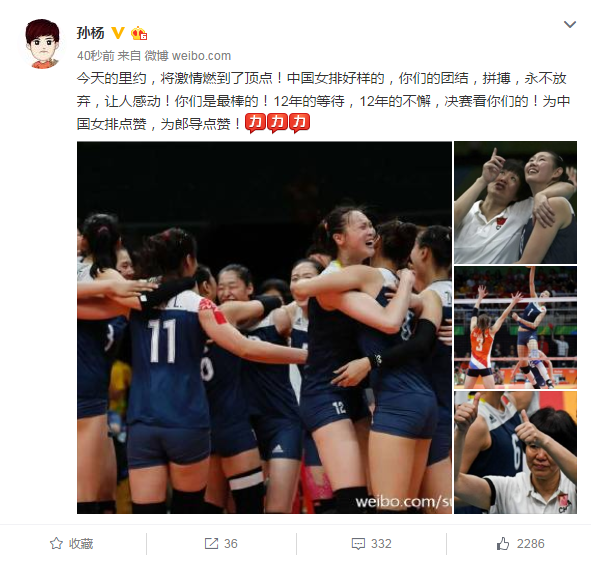Like the post with thumbs-up icon
Image resolution: width=591 pixels, height=563 pixels.
503,543
